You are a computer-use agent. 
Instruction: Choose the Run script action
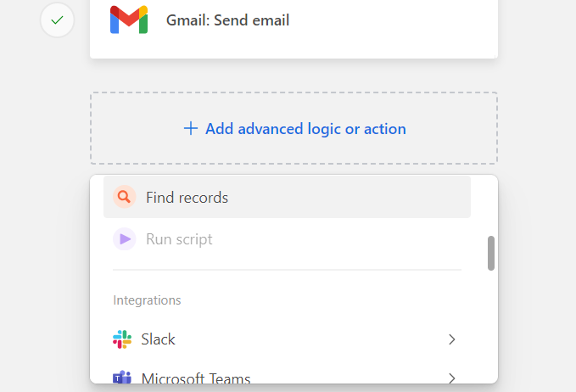(x=179, y=239)
